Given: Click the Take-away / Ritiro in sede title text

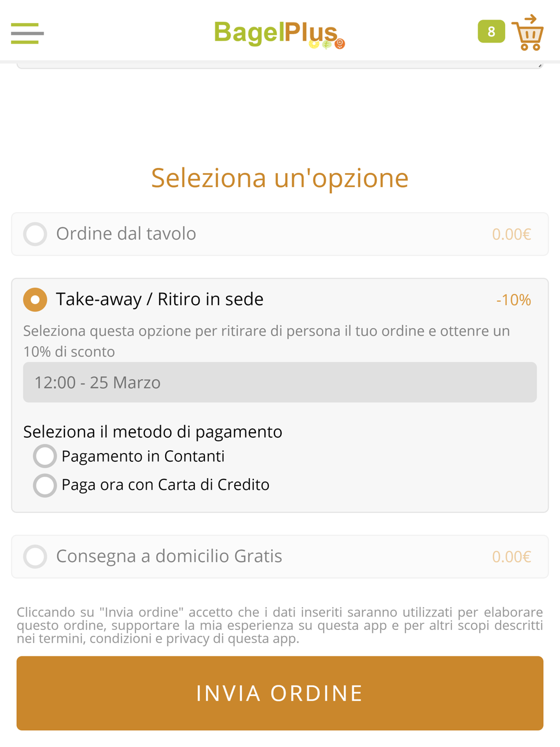Looking at the screenshot, I should pos(160,299).
